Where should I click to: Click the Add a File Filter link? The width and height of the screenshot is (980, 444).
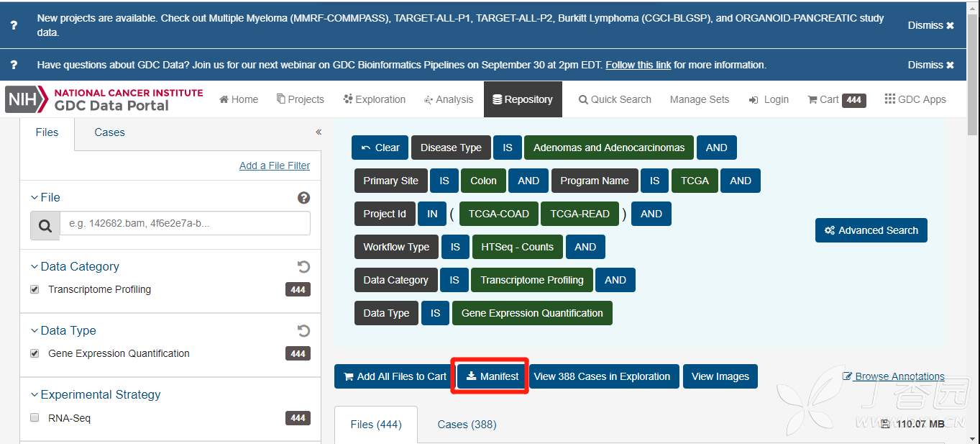[275, 166]
